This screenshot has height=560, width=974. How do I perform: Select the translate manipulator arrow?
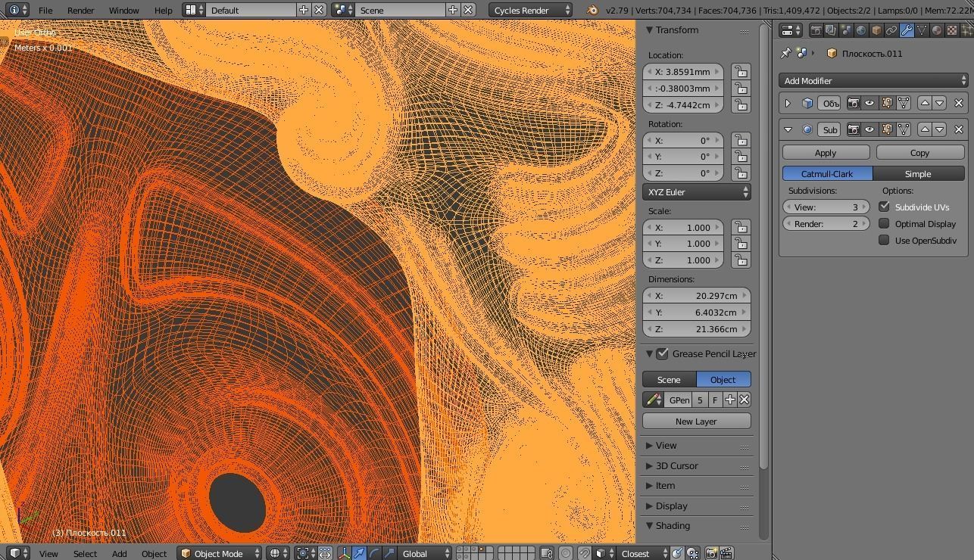359,553
